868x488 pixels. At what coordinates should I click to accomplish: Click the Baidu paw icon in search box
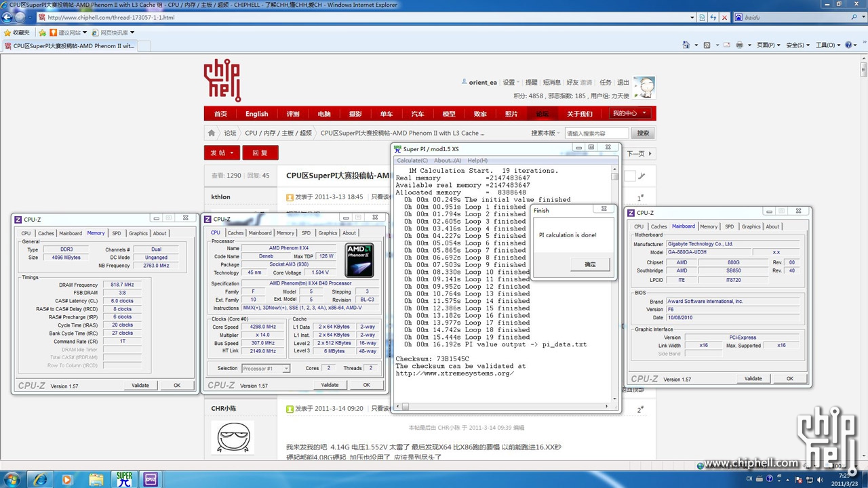pyautogui.click(x=739, y=18)
